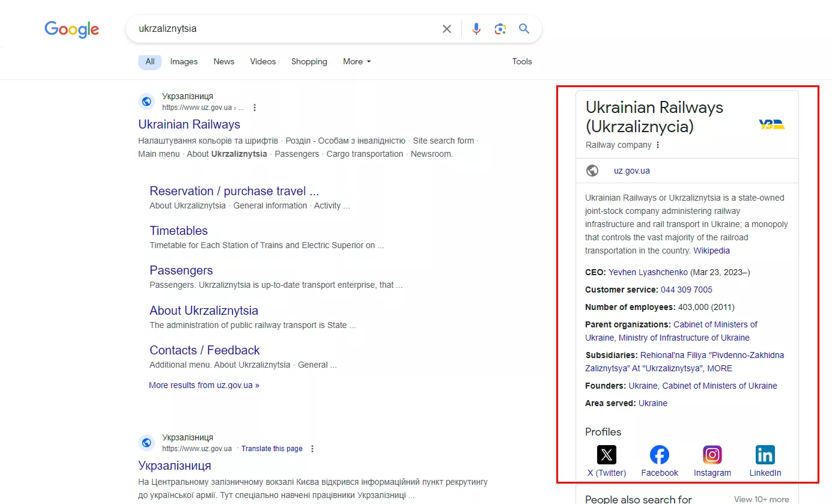Open the Facebook profile icon
Image resolution: width=832 pixels, height=504 pixels.
pyautogui.click(x=660, y=455)
